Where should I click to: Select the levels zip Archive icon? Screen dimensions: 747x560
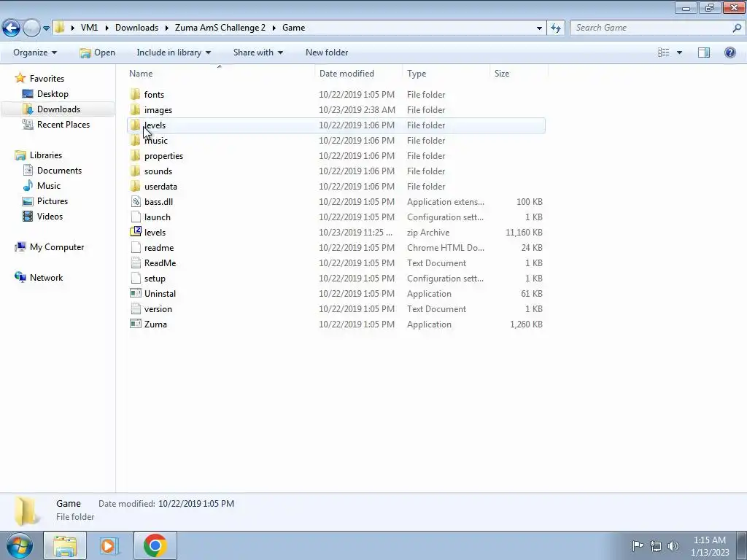click(136, 232)
